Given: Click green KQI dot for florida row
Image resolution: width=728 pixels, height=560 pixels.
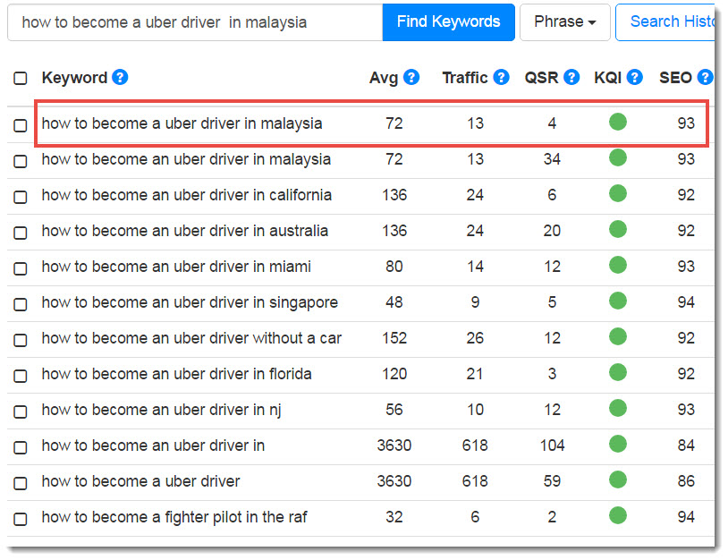Looking at the screenshot, I should point(618,372).
